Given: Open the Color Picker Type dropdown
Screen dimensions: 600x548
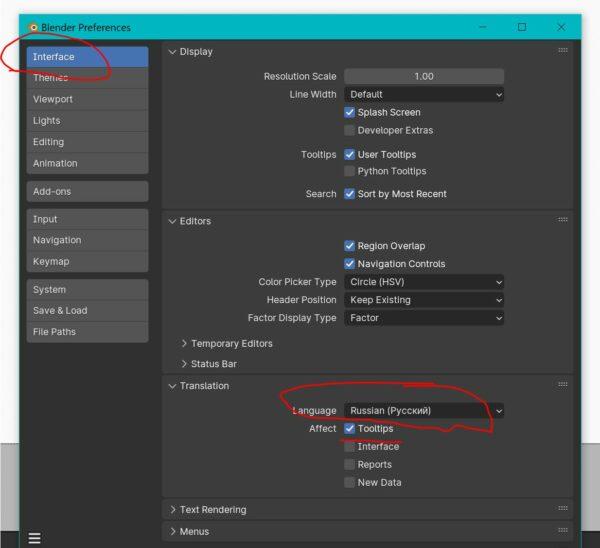Looking at the screenshot, I should click(x=424, y=282).
